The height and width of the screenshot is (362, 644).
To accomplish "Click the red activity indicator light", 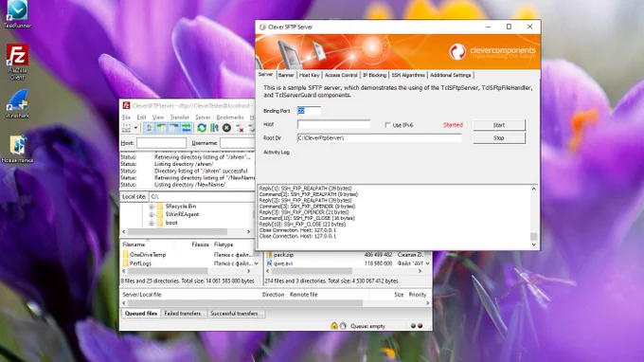I will (x=420, y=326).
